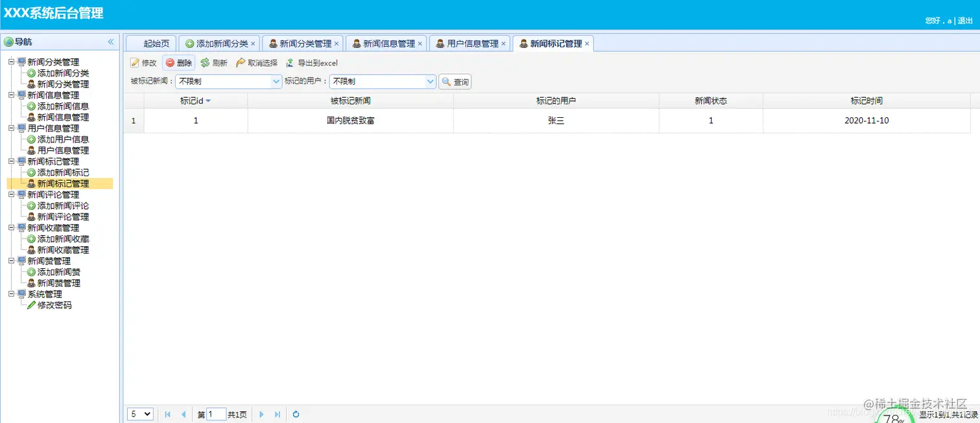Open 新闻收藏管理 leaf in navigation tree
The image size is (980, 423).
pos(63,250)
